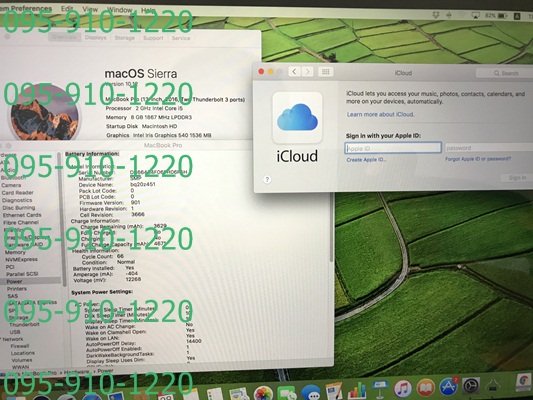Select Volumes under Network
The image size is (533, 400).
(x=22, y=360)
